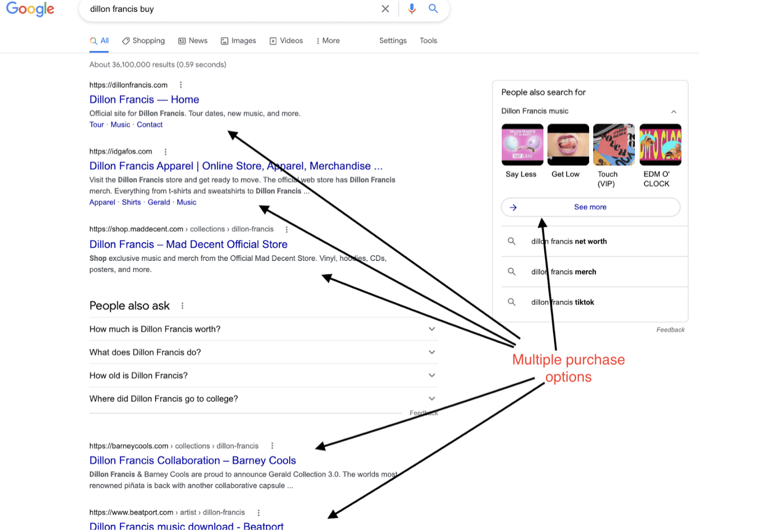Open the three-dot menu next to People also ask

(182, 305)
